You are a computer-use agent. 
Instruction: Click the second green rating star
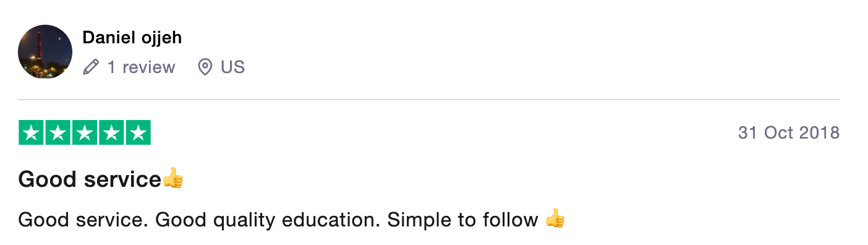coord(58,133)
